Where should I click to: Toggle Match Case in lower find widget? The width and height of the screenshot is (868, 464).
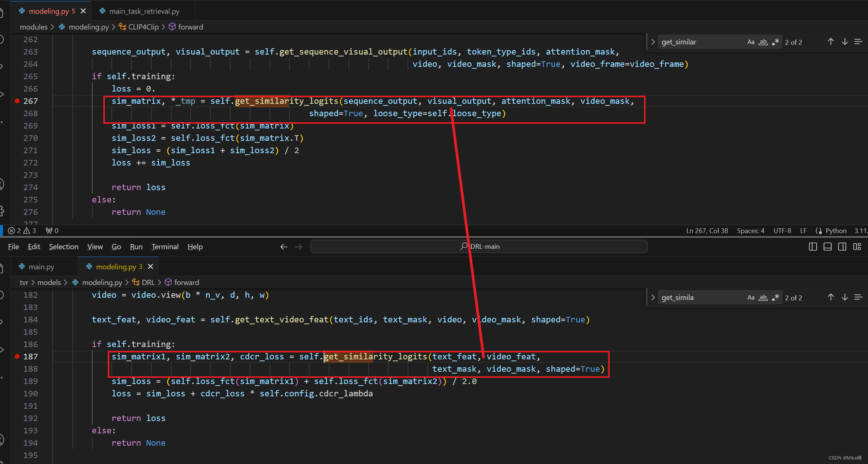[751, 298]
